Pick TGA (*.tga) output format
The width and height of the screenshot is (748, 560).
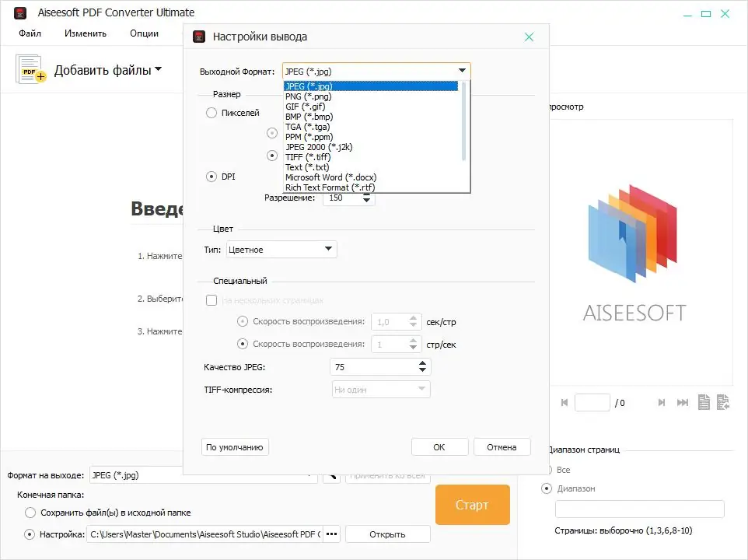(371, 127)
